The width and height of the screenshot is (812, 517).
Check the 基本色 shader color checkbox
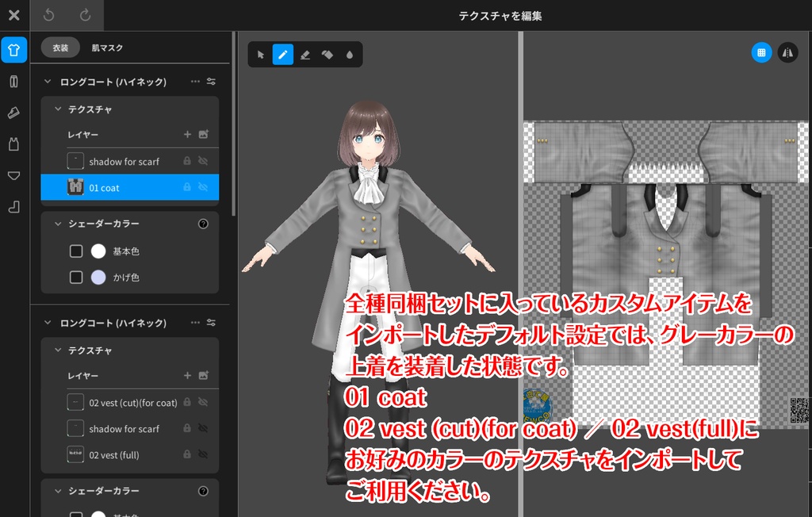[76, 252]
